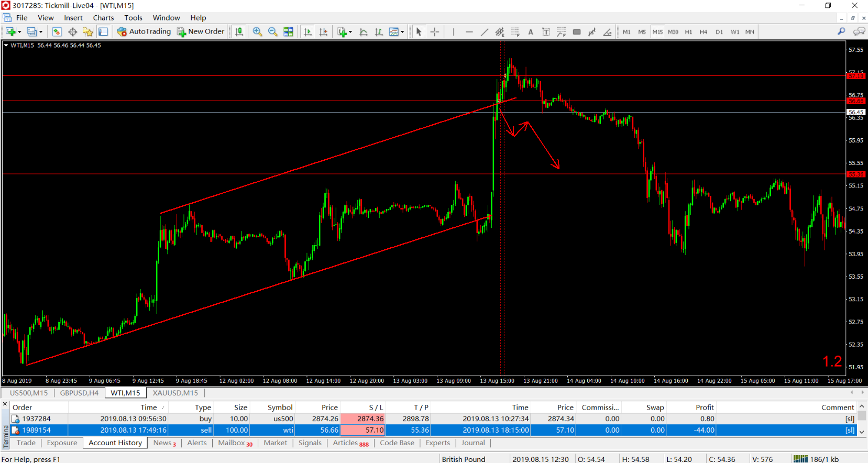Switch to the M1 timeframe
The height and width of the screenshot is (463, 868).
coord(627,32)
